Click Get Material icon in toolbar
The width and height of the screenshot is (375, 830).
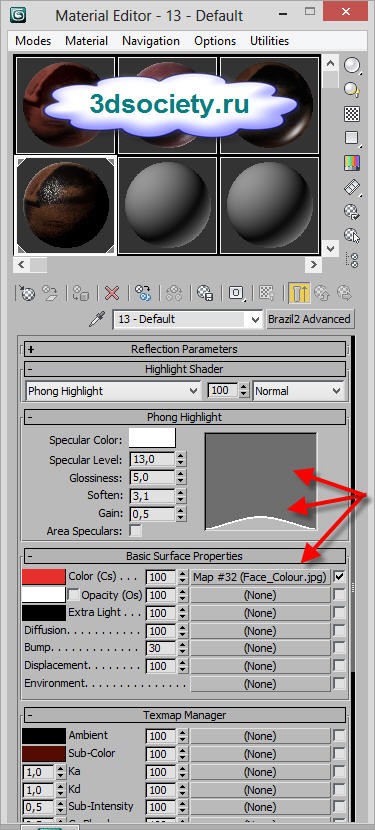[x=26, y=293]
